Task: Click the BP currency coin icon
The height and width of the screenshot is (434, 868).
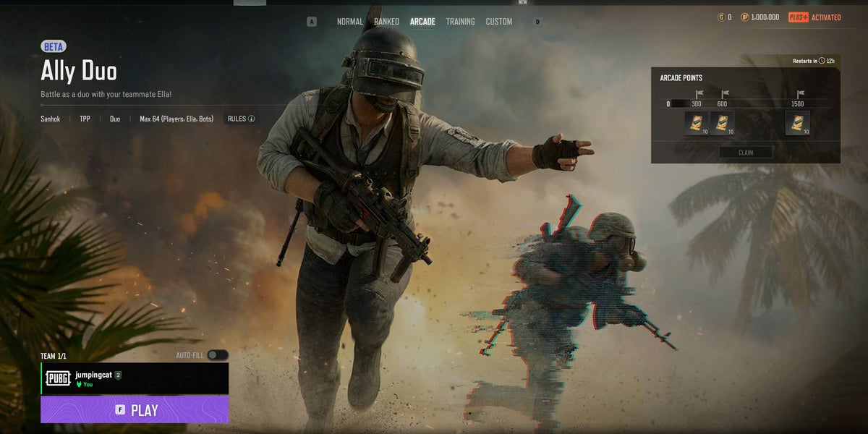Action: (745, 17)
